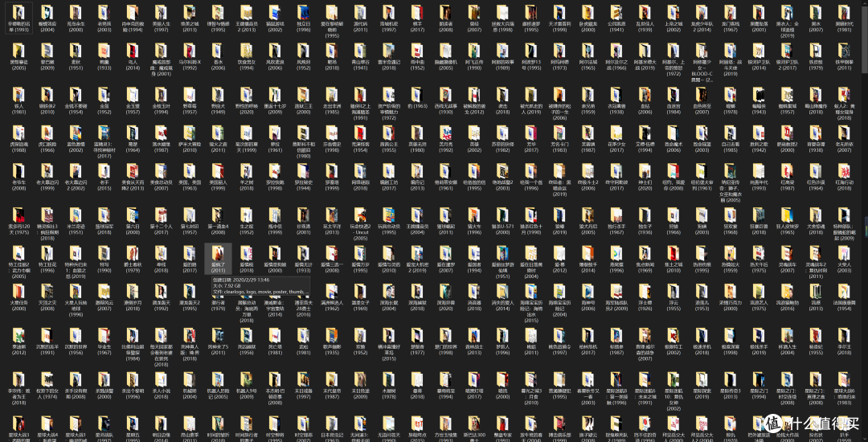Click the 野性的呼唤 (2020) folder name
The height and width of the screenshot is (442, 868).
click(247, 108)
